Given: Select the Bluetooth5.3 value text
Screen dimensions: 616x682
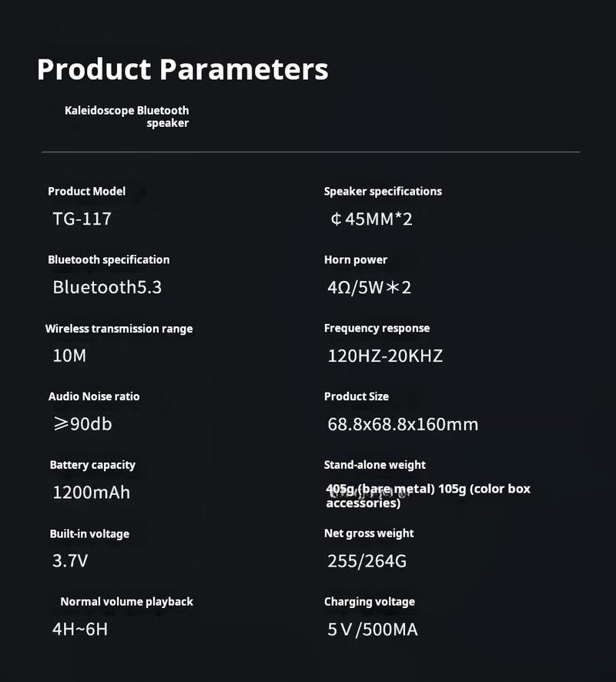Looking at the screenshot, I should pyautogui.click(x=107, y=287).
